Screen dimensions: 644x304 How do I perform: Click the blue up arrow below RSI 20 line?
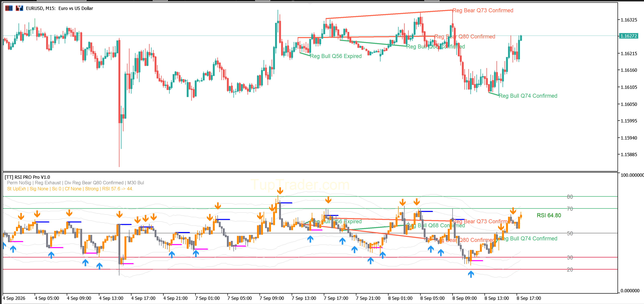471,274
